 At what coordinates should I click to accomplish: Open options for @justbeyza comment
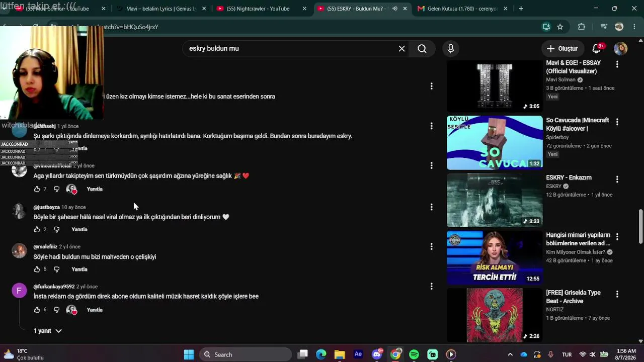(x=431, y=207)
